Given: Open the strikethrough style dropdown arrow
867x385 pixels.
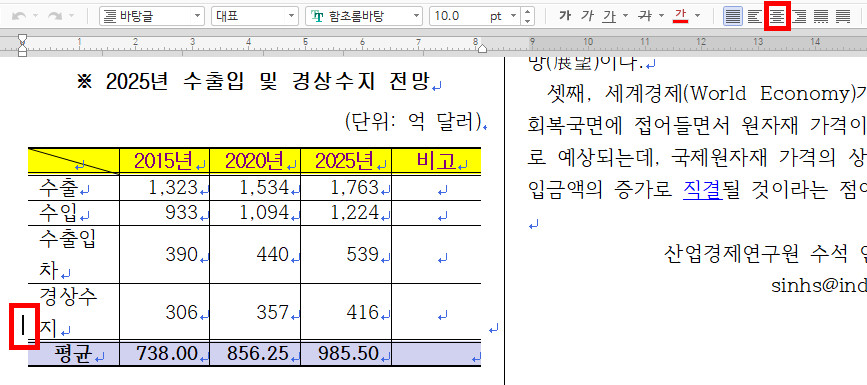Looking at the screenshot, I should (x=661, y=16).
